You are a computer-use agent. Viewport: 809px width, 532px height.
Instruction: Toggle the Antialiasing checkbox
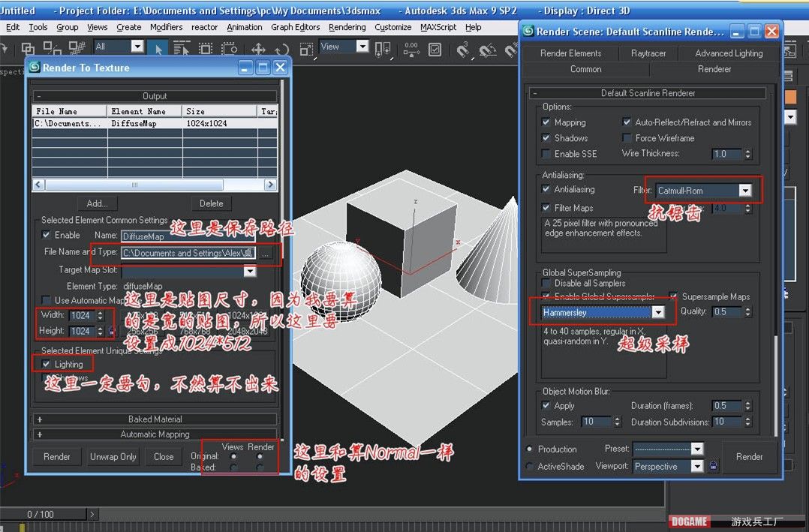point(546,189)
